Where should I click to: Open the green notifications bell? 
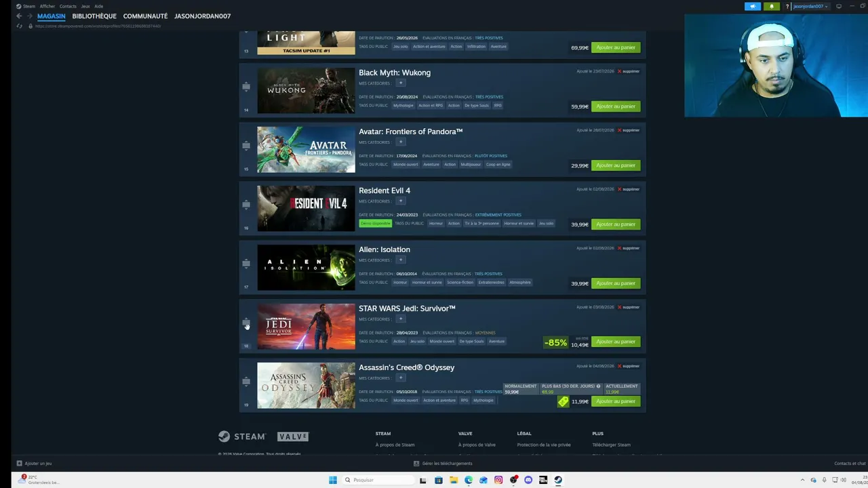tap(772, 7)
